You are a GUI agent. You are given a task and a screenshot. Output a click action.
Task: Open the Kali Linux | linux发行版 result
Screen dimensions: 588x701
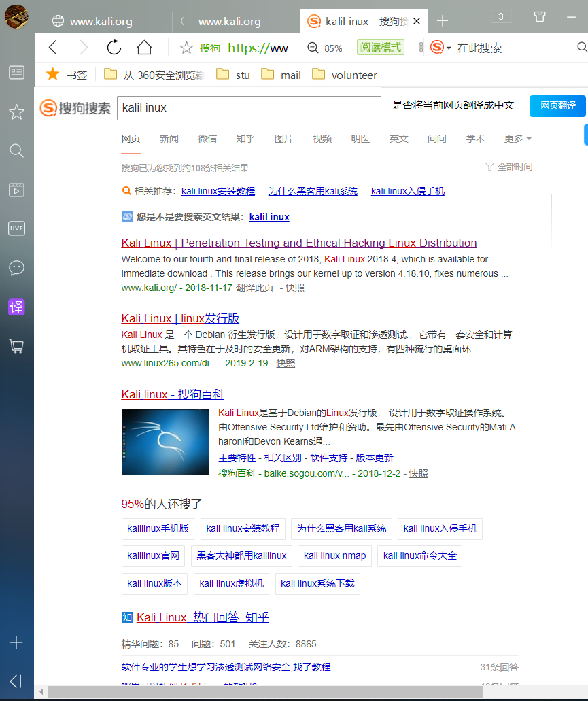(180, 318)
